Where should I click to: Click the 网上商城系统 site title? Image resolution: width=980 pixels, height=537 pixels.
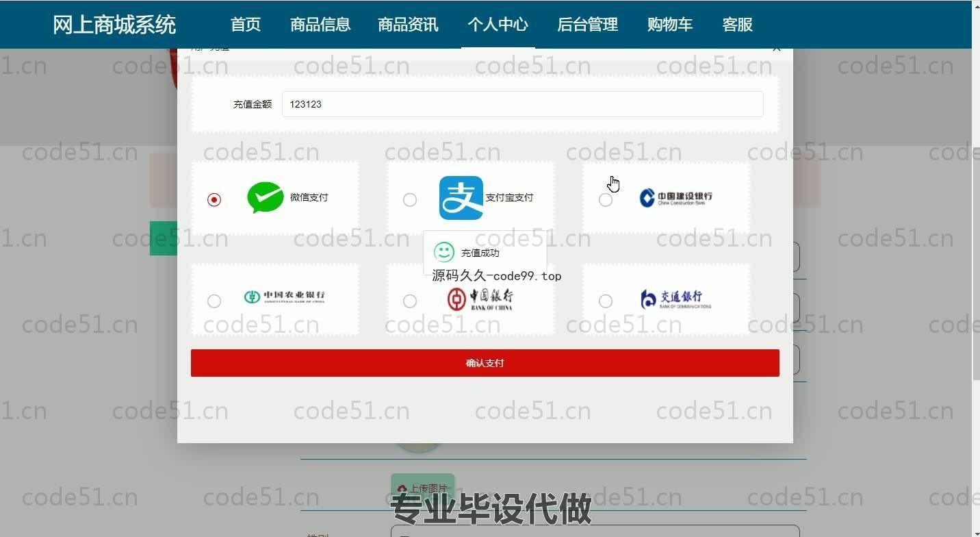(114, 25)
